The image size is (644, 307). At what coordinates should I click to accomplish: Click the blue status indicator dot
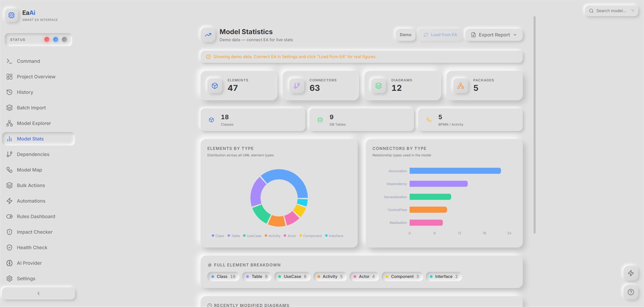point(56,40)
